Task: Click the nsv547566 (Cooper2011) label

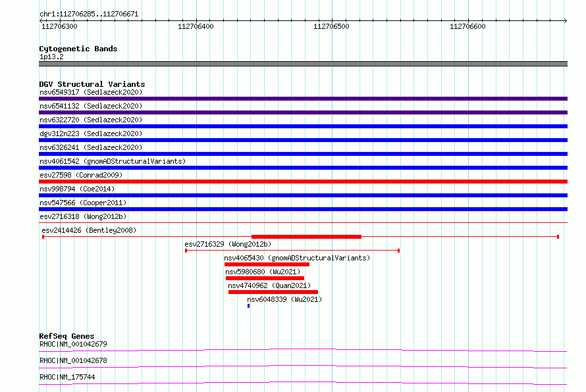Action: tap(83, 203)
